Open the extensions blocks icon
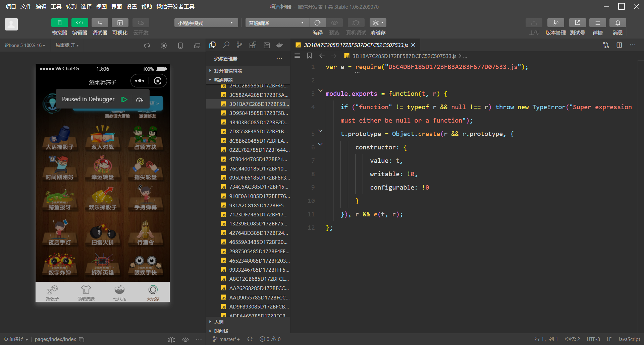This screenshot has height=345, width=644. 253,45
